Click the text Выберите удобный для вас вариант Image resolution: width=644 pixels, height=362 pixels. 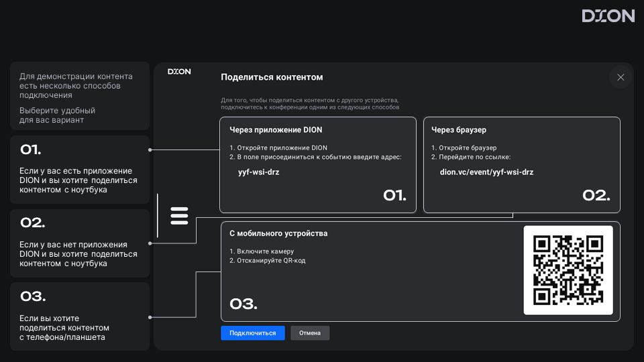pos(58,115)
